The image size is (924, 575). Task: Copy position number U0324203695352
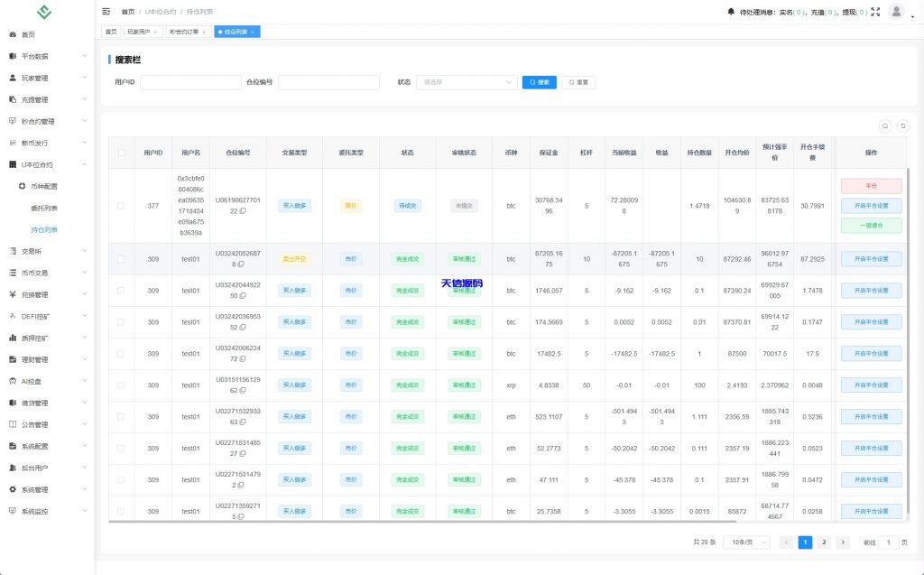[243, 328]
